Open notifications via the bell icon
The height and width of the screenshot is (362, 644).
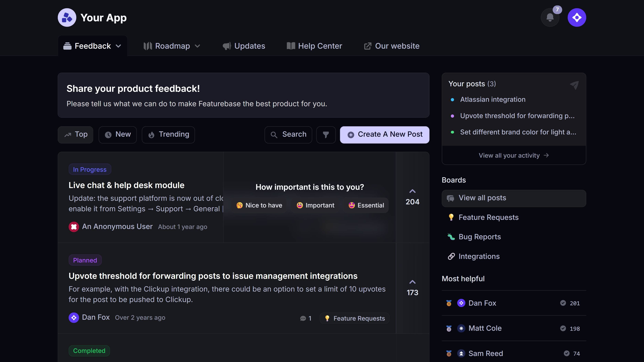(550, 17)
